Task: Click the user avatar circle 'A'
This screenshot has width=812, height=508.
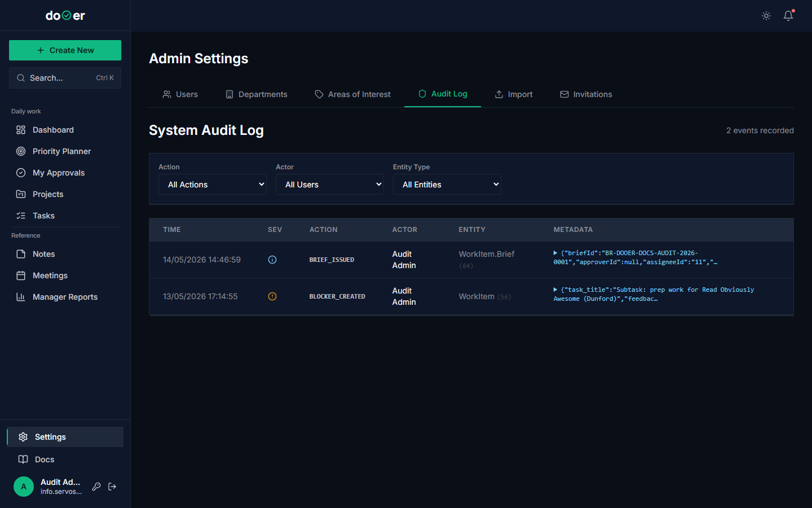Action: [x=24, y=487]
